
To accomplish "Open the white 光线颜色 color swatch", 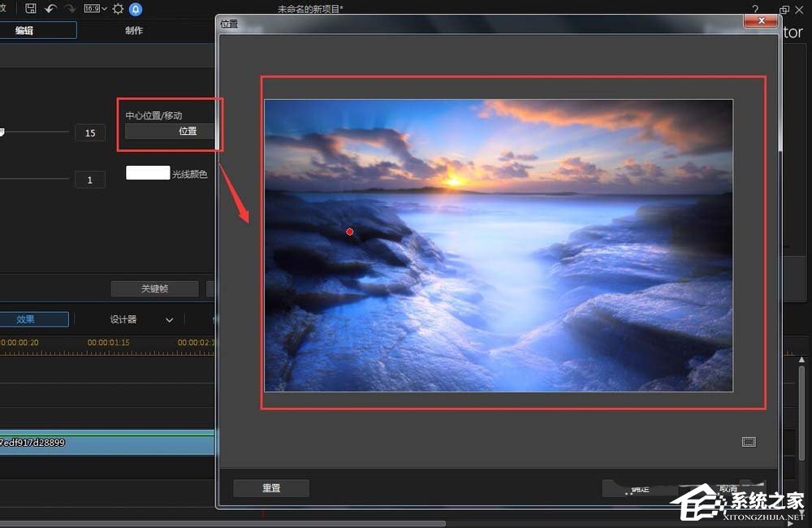I will (x=148, y=173).
